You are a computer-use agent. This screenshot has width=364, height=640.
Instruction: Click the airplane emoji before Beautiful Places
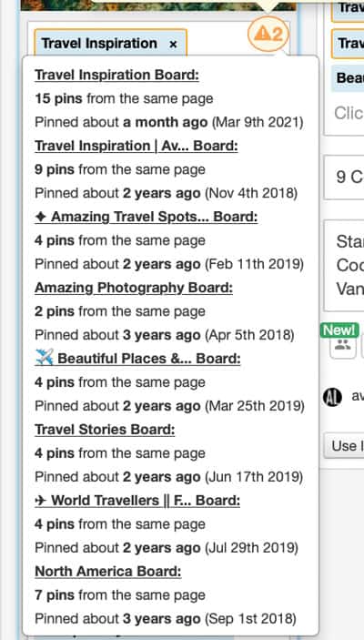click(x=45, y=358)
